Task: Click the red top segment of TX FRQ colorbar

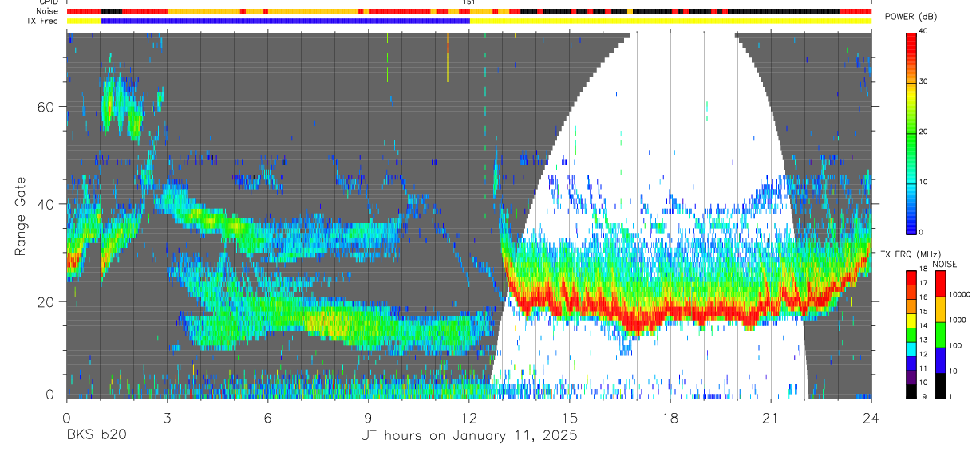Action: click(x=911, y=278)
